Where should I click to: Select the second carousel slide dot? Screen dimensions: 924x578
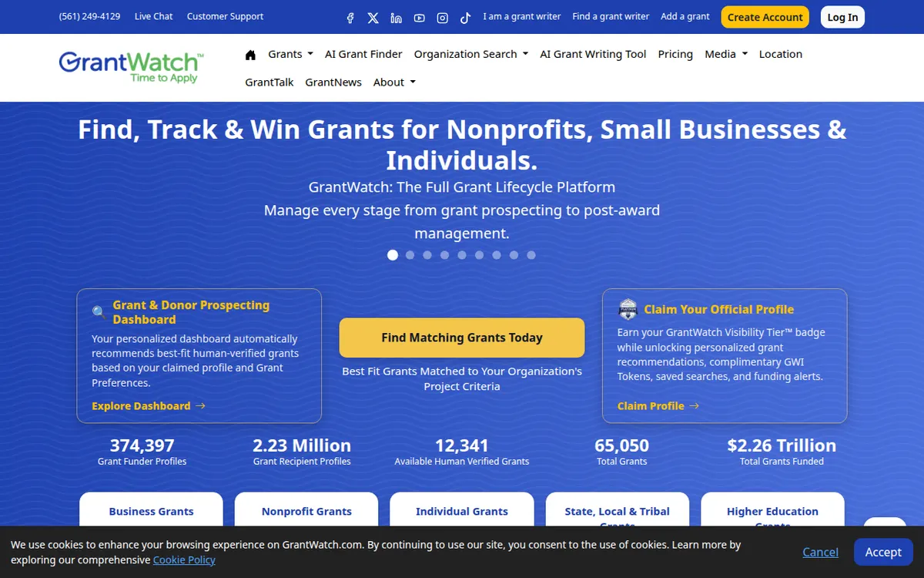point(410,255)
